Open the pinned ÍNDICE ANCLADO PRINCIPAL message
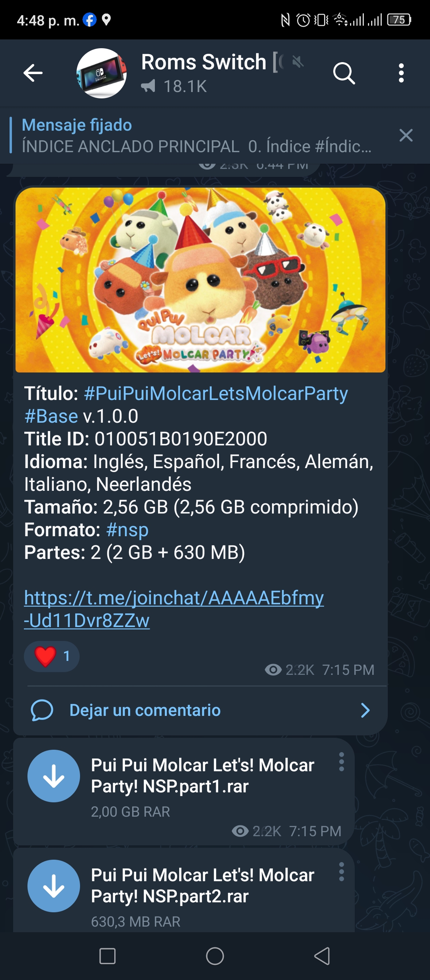The image size is (430, 980). (x=197, y=135)
